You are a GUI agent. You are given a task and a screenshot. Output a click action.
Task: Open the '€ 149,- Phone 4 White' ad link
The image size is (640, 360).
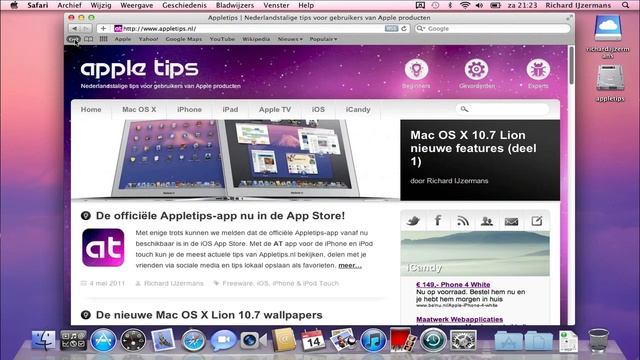pyautogui.click(x=453, y=284)
